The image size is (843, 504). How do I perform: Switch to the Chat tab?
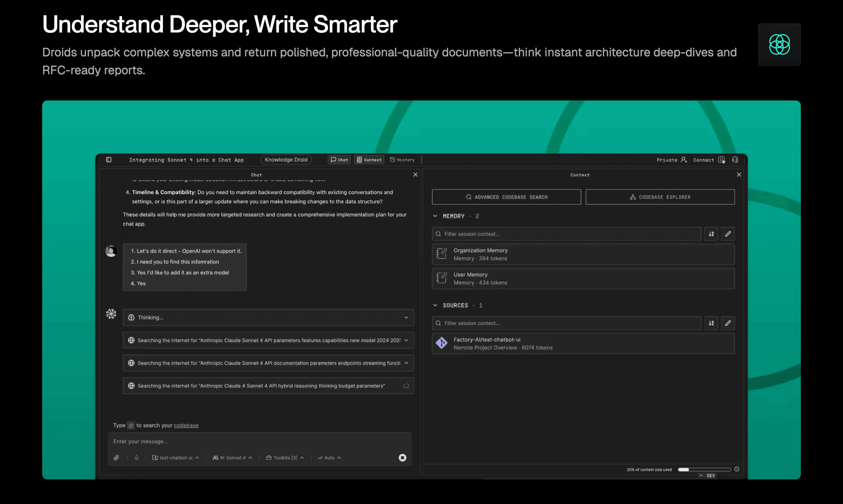(x=339, y=160)
